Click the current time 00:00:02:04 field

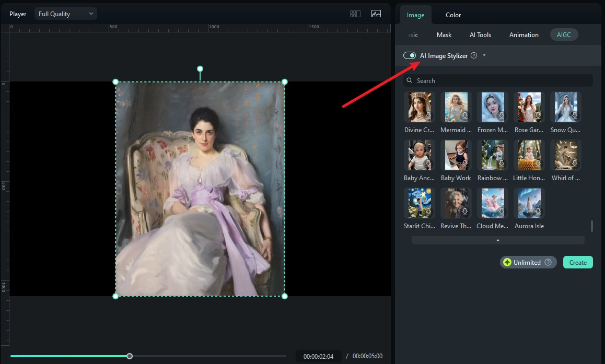(318, 356)
